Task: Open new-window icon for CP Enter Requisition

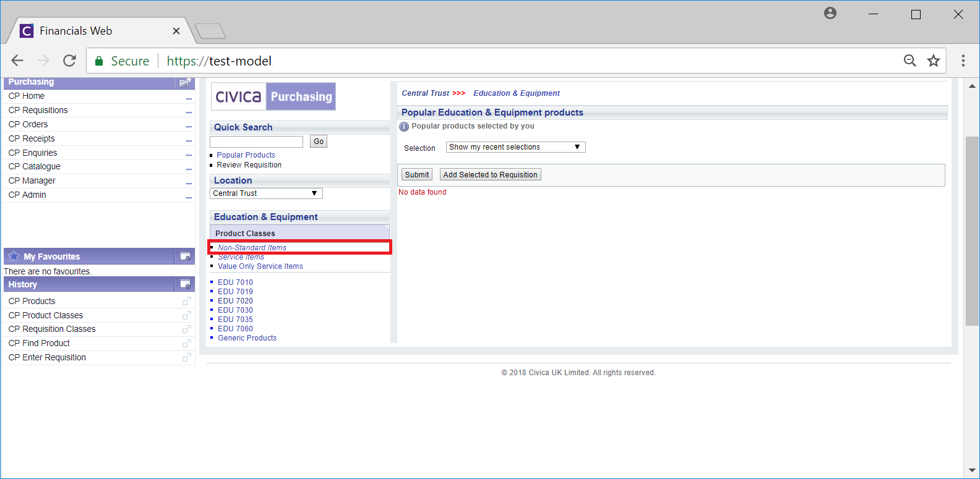Action: pyautogui.click(x=186, y=357)
